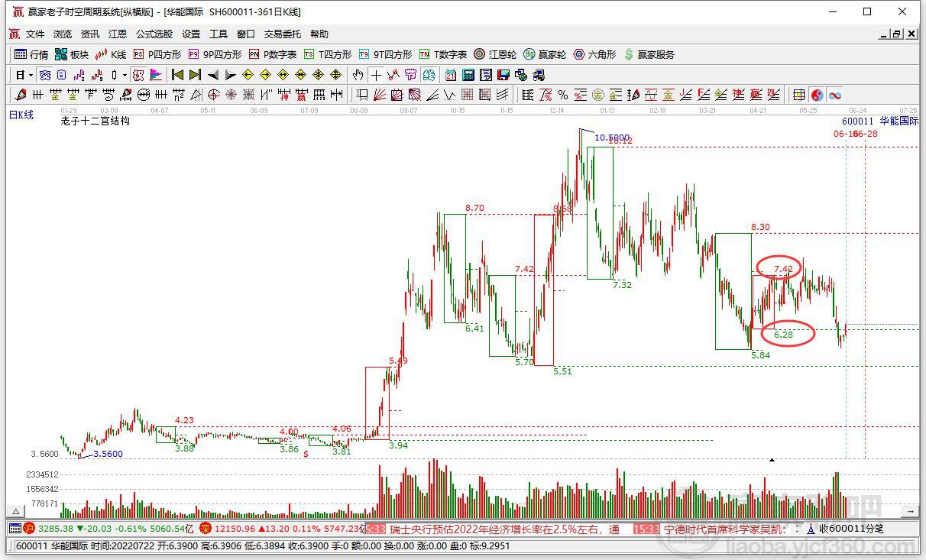This screenshot has width=926, height=560.
Task: Click the table icon in status bar
Action: point(15,529)
